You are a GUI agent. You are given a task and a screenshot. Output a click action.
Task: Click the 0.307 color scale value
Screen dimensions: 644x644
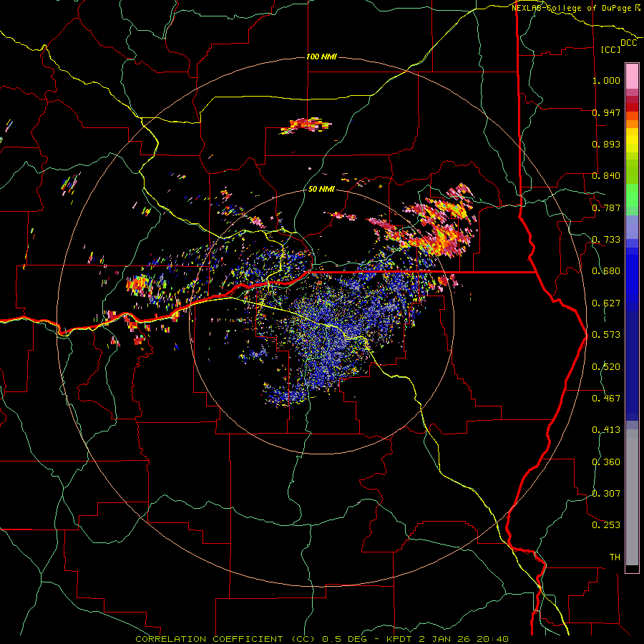click(x=606, y=494)
